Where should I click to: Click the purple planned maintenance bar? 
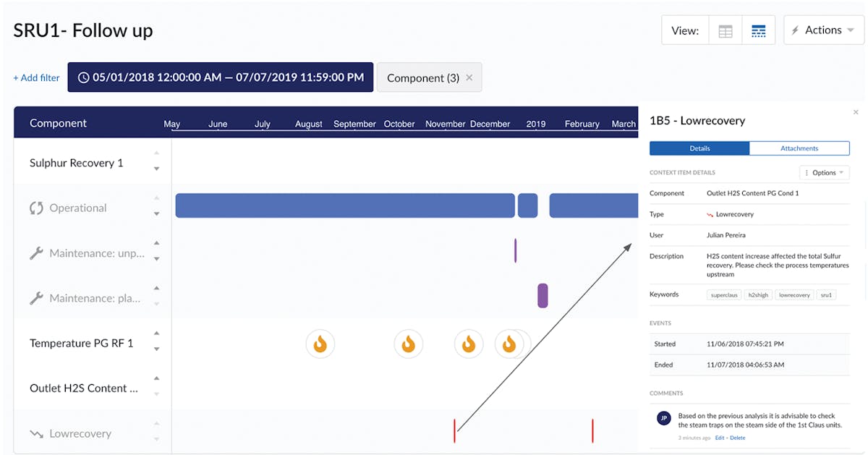pyautogui.click(x=542, y=296)
